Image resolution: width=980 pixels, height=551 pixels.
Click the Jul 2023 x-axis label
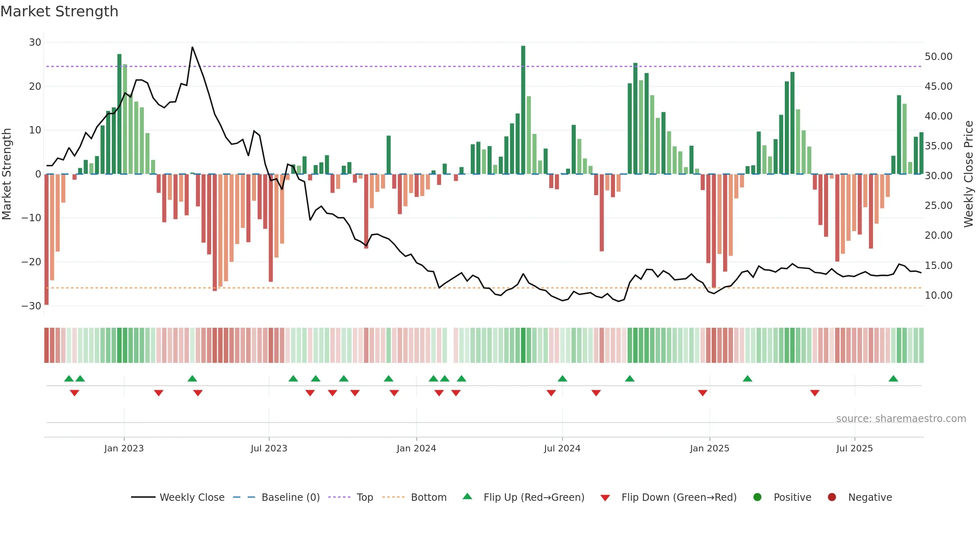269,448
